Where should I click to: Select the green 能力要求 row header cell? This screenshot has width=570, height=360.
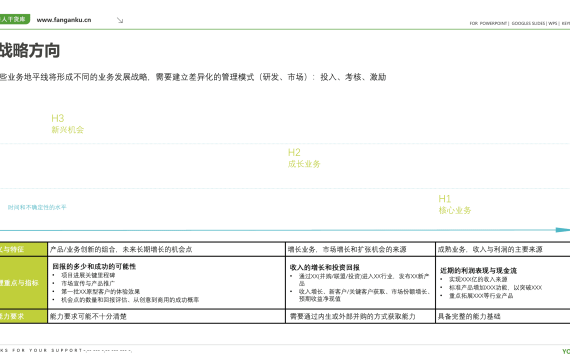(23, 316)
